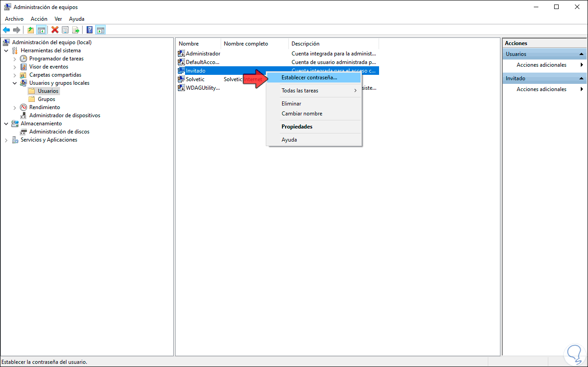This screenshot has height=367, width=588.
Task: Expand the Servicios y Aplicaciones node
Action: tap(6, 140)
